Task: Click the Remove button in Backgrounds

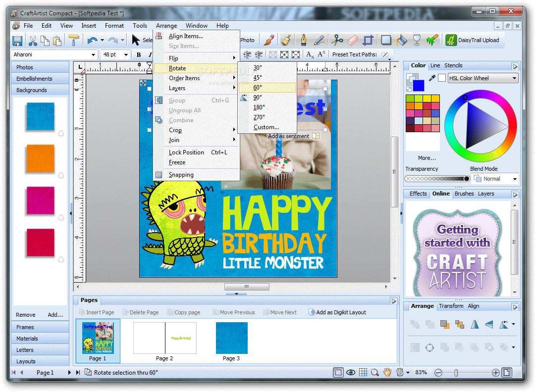Action: [x=26, y=315]
